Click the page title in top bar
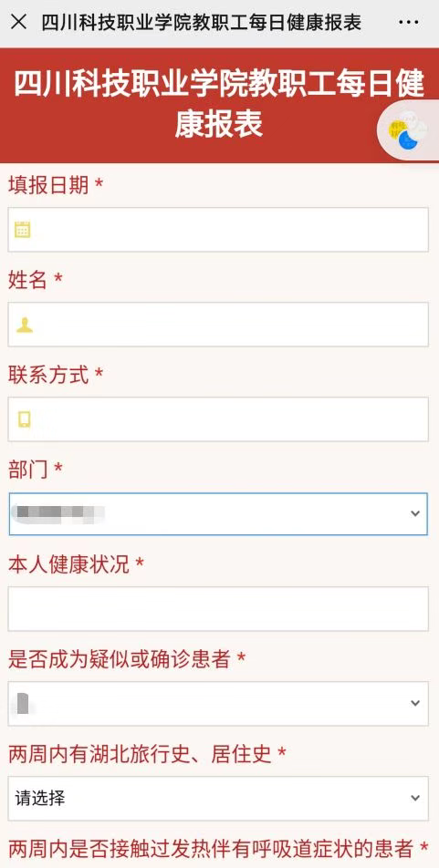The height and width of the screenshot is (868, 439). click(x=201, y=23)
